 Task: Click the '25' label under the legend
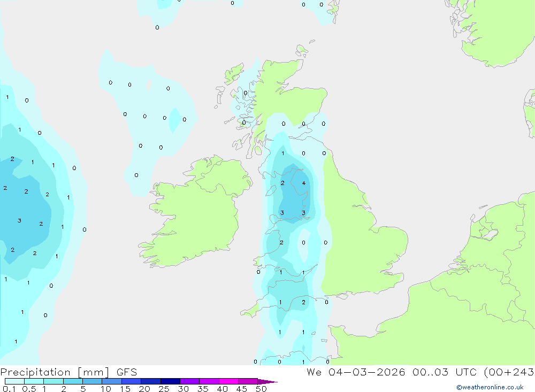(x=164, y=389)
